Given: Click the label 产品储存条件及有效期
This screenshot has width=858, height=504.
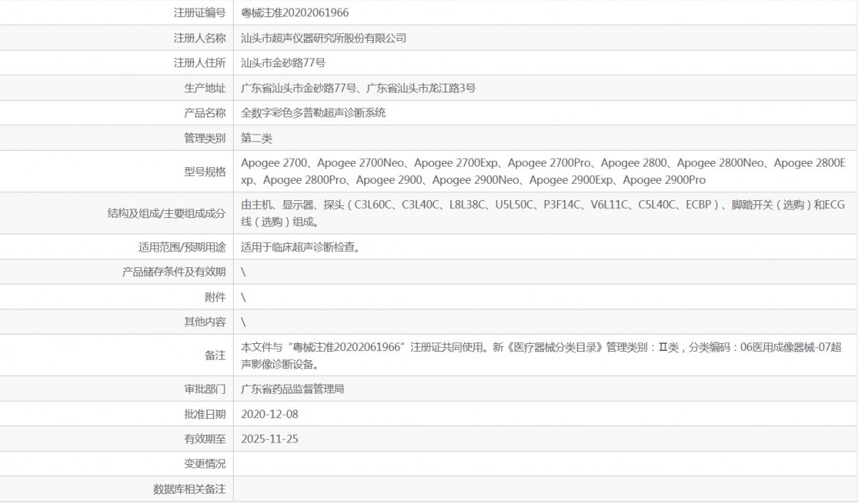Looking at the screenshot, I should [174, 272].
